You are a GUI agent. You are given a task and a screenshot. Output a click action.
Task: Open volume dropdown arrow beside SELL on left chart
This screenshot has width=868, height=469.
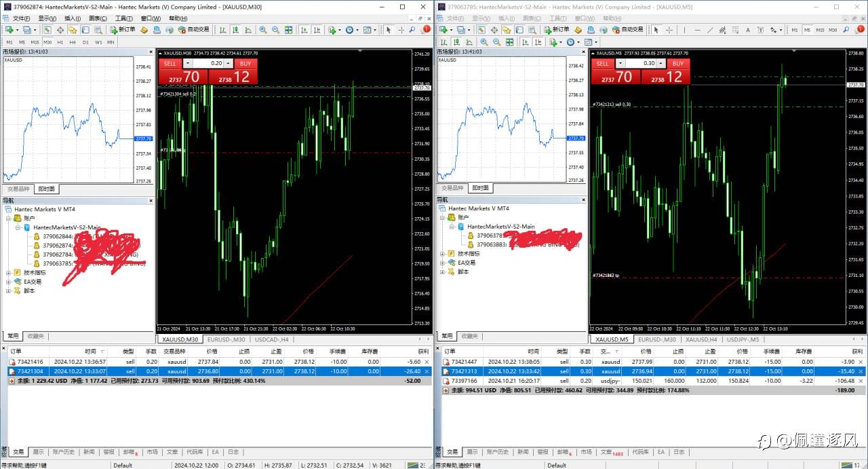point(187,63)
